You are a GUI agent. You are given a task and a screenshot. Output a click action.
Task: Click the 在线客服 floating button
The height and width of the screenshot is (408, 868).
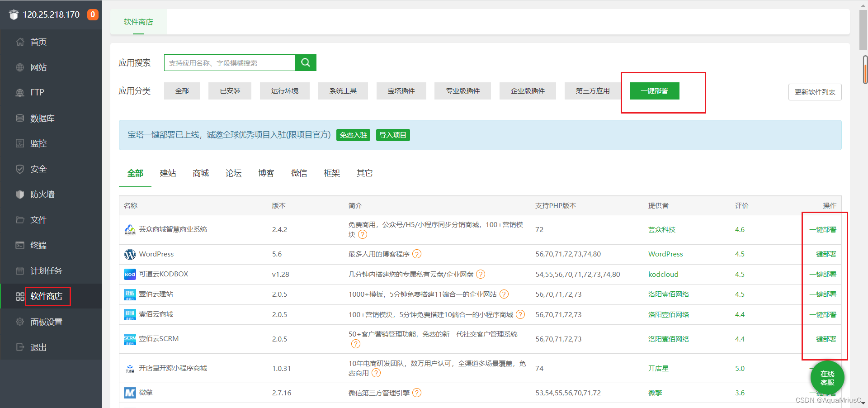pyautogui.click(x=827, y=378)
